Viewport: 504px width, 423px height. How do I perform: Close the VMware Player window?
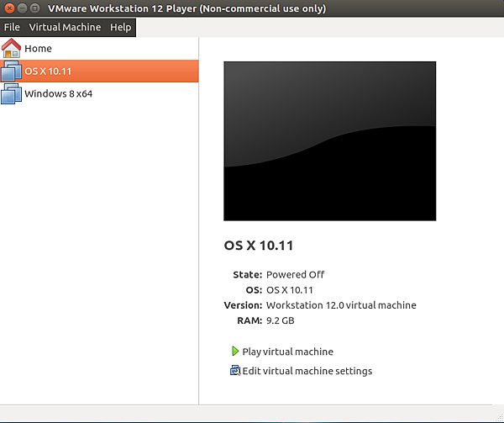point(9,8)
